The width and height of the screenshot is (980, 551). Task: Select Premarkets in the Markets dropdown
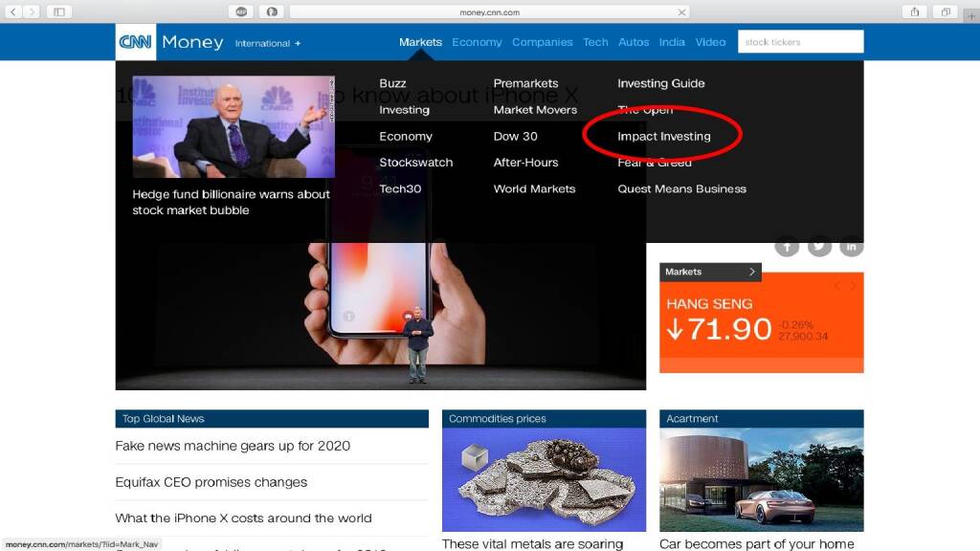pyautogui.click(x=525, y=83)
